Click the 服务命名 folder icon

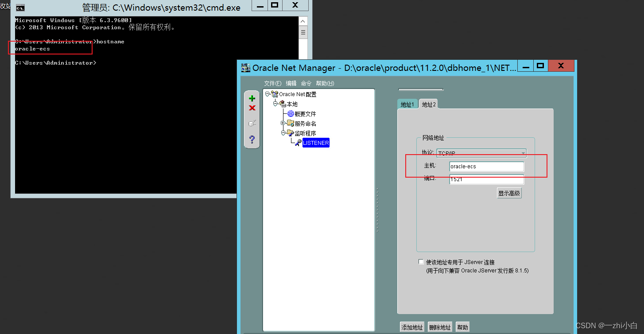[x=291, y=123]
